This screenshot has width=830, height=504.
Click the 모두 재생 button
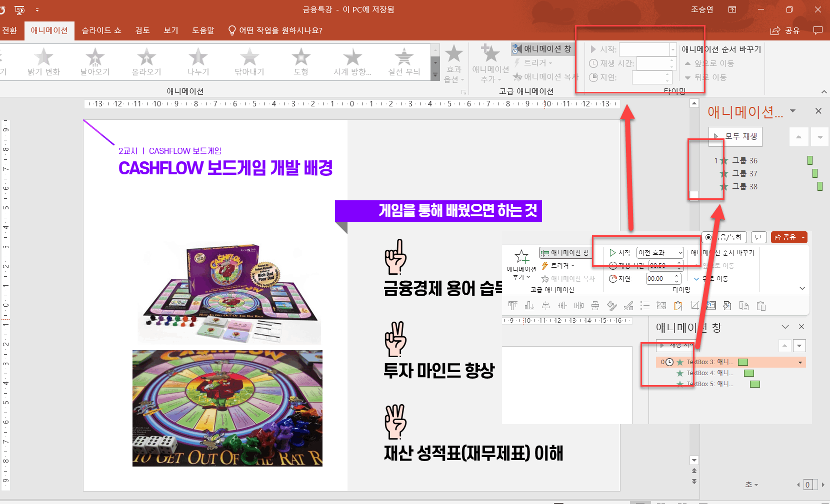pyautogui.click(x=735, y=136)
